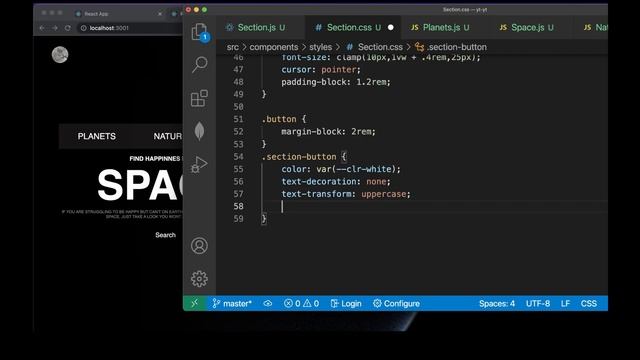Open the Accounts icon in the activity bar
Image resolution: width=640 pixels, height=360 pixels.
(x=199, y=246)
